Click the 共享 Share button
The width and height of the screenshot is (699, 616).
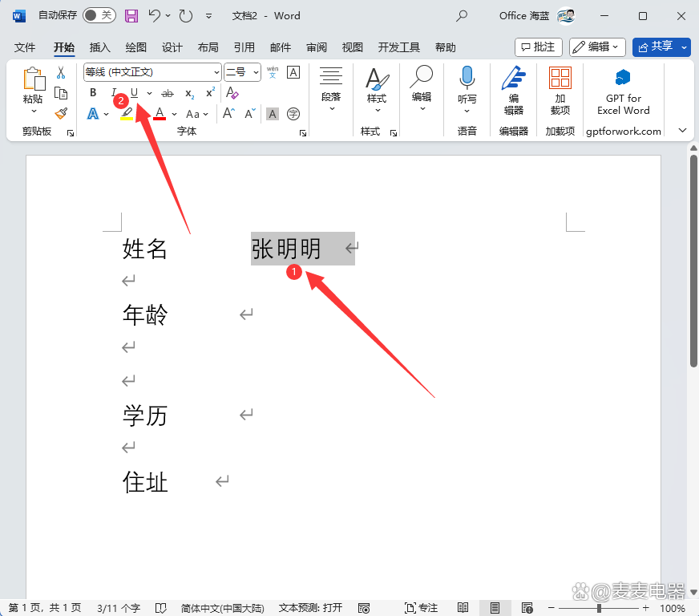tap(656, 47)
